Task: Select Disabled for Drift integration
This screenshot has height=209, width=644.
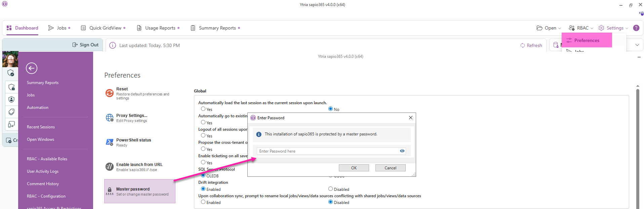Action: (330, 189)
